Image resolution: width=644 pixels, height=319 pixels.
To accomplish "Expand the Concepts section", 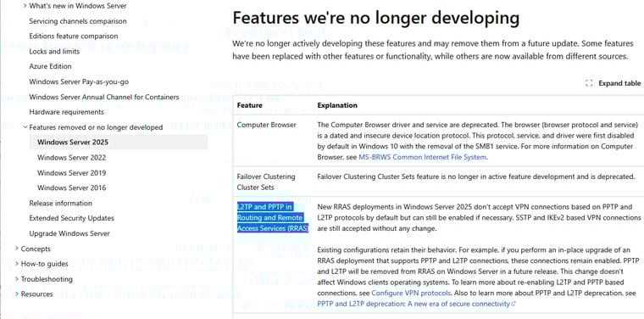I will tap(17, 249).
